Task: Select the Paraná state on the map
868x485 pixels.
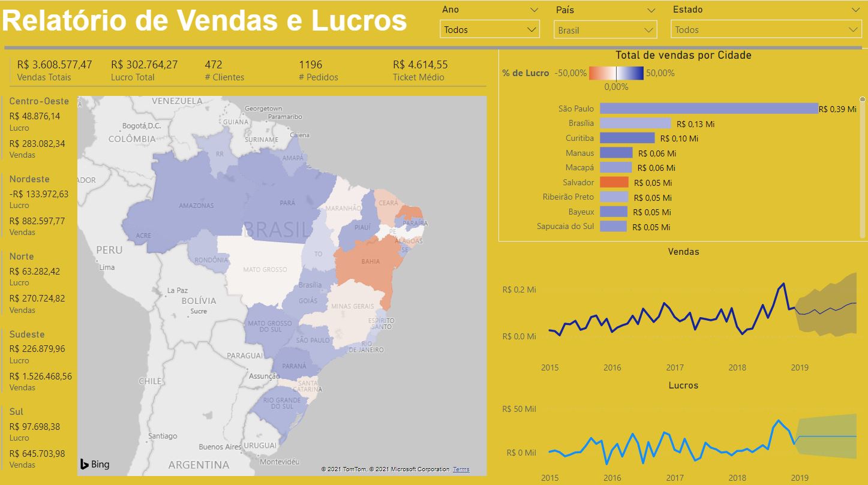Action: pos(293,366)
